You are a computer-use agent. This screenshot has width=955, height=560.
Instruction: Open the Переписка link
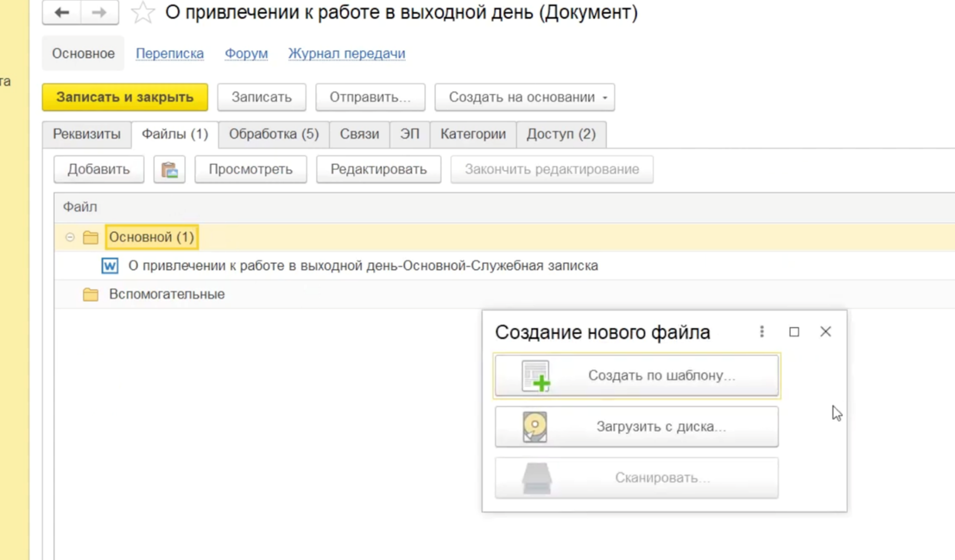click(170, 53)
